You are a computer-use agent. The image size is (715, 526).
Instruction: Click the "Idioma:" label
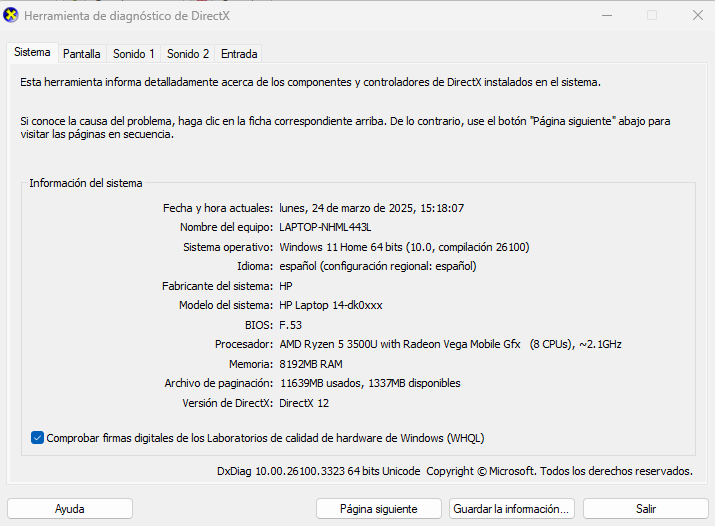click(255, 266)
